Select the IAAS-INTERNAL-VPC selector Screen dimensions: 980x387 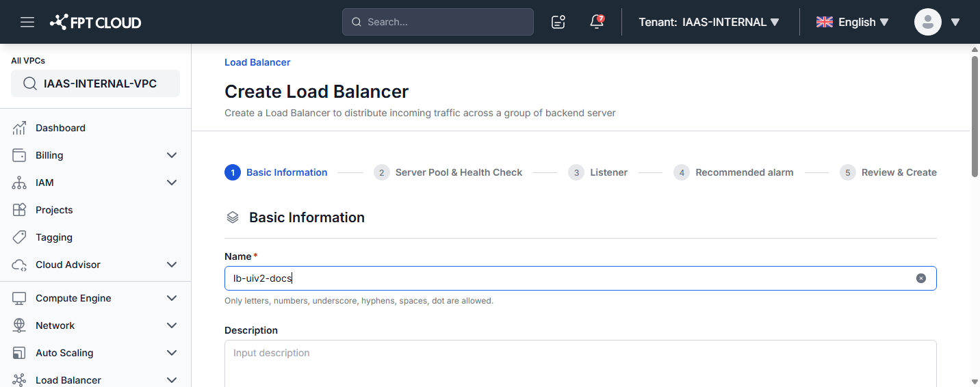click(95, 83)
